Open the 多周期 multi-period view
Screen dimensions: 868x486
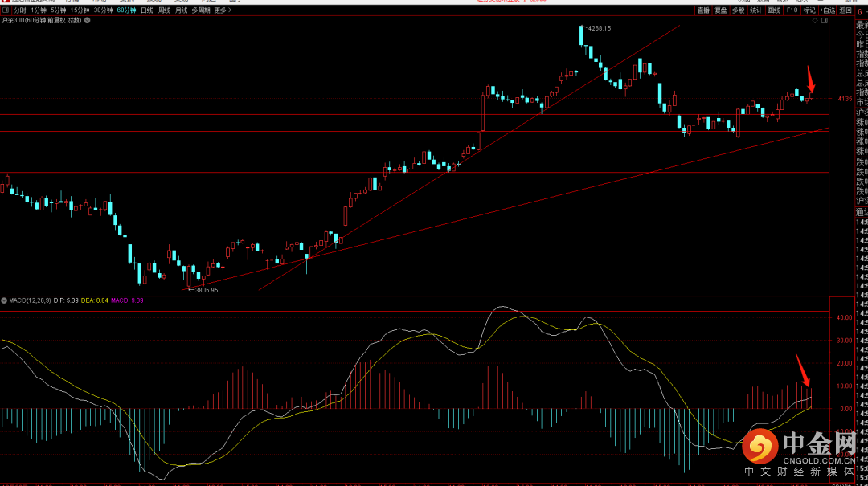[201, 10]
